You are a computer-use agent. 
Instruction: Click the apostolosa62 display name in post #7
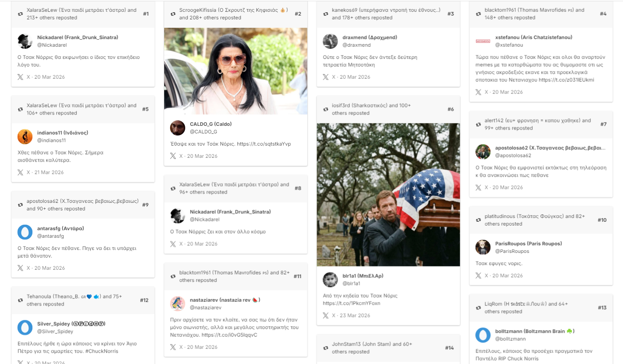[550, 148]
